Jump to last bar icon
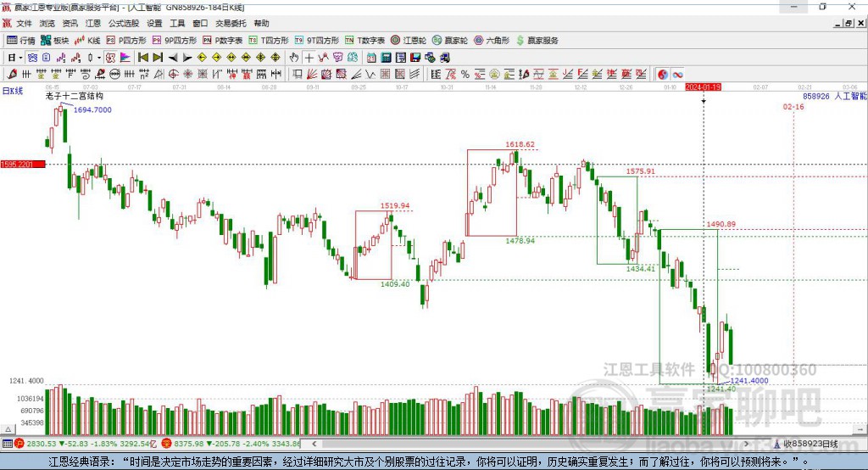868x470 pixels. pos(158,58)
